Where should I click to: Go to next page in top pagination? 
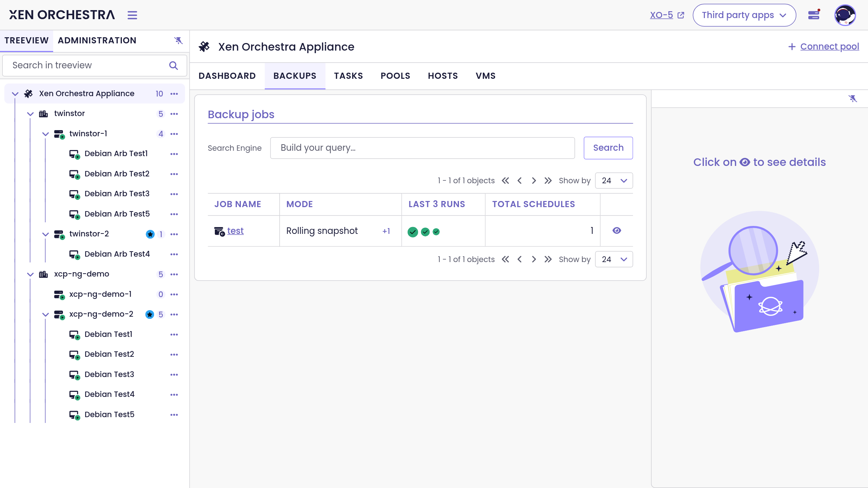click(534, 181)
